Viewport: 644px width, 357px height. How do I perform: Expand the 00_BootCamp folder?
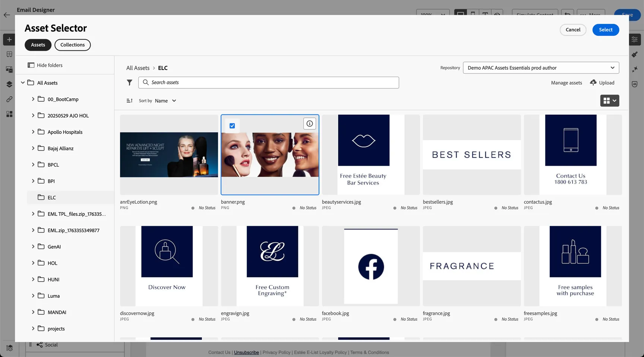tap(33, 99)
